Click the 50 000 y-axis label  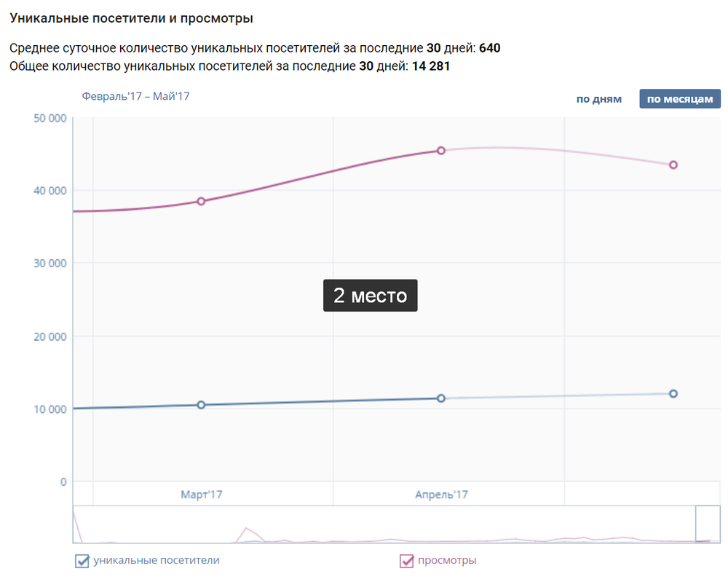[x=50, y=118]
